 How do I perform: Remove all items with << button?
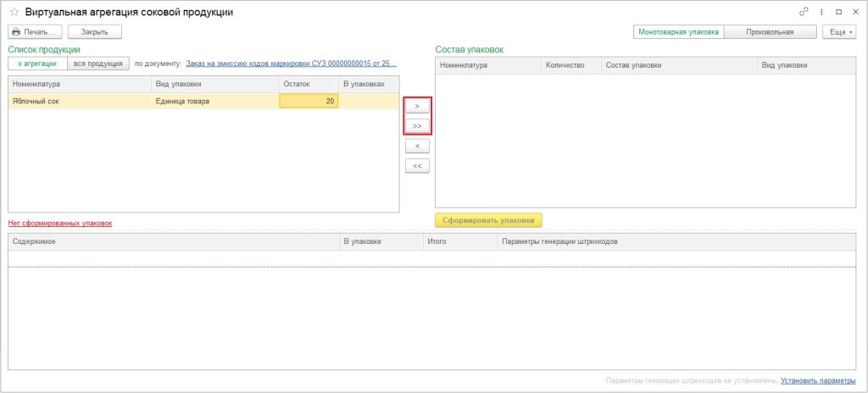click(417, 166)
